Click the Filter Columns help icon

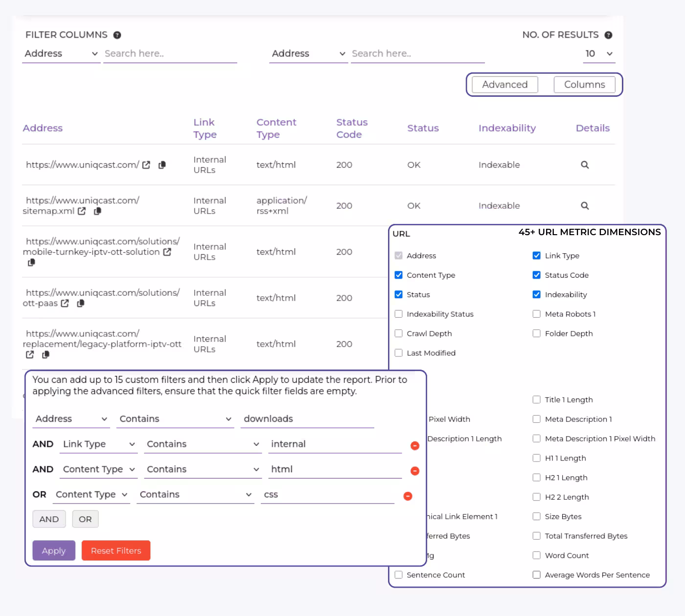[x=117, y=35]
